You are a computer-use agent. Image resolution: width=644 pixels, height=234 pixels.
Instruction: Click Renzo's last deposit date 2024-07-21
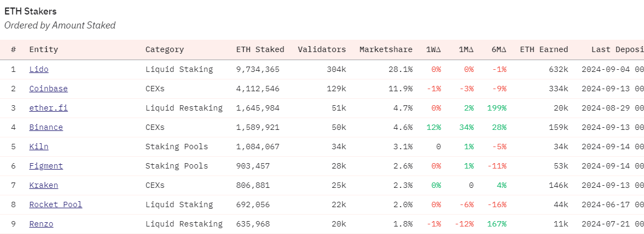[613, 224]
